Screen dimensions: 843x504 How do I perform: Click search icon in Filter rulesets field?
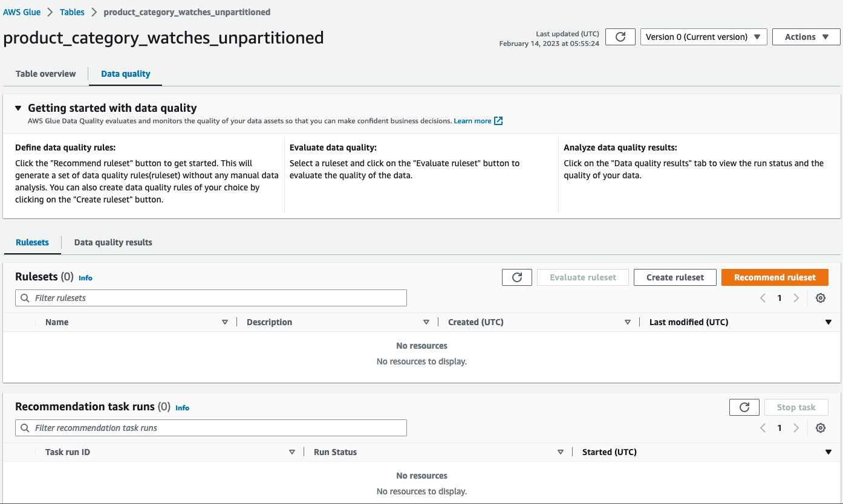click(25, 298)
